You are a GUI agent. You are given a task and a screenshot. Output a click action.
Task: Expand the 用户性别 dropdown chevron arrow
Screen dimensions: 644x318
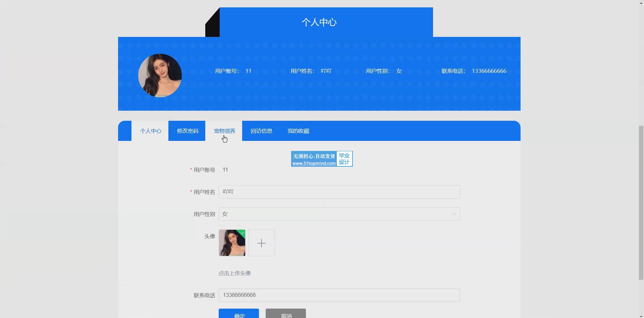[454, 214]
